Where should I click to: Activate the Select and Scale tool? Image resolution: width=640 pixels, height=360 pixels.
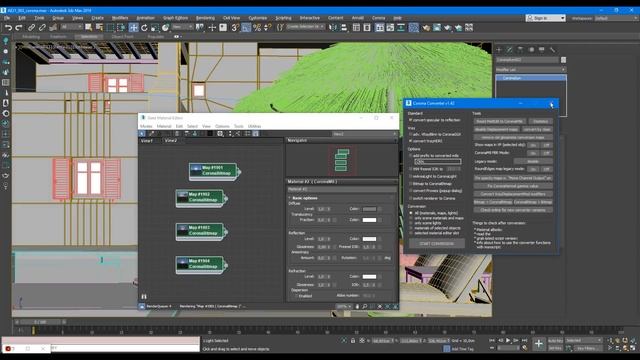(x=155, y=28)
